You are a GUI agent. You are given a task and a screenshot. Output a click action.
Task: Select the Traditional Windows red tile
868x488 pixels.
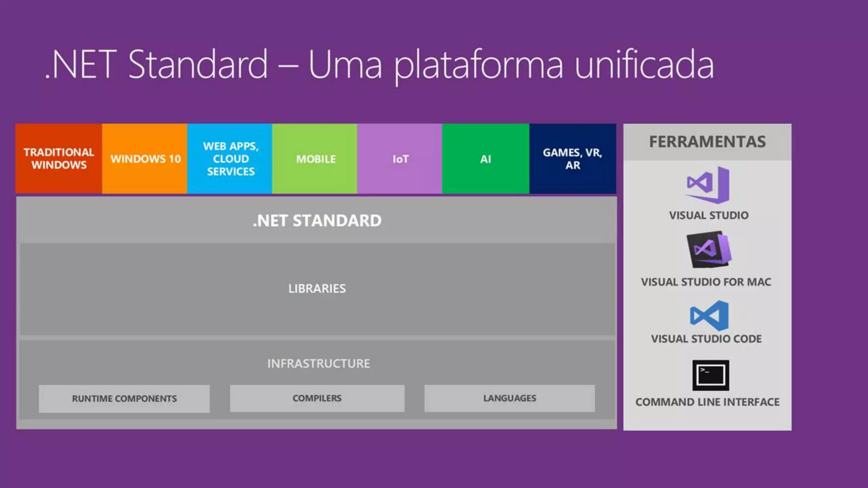point(59,159)
